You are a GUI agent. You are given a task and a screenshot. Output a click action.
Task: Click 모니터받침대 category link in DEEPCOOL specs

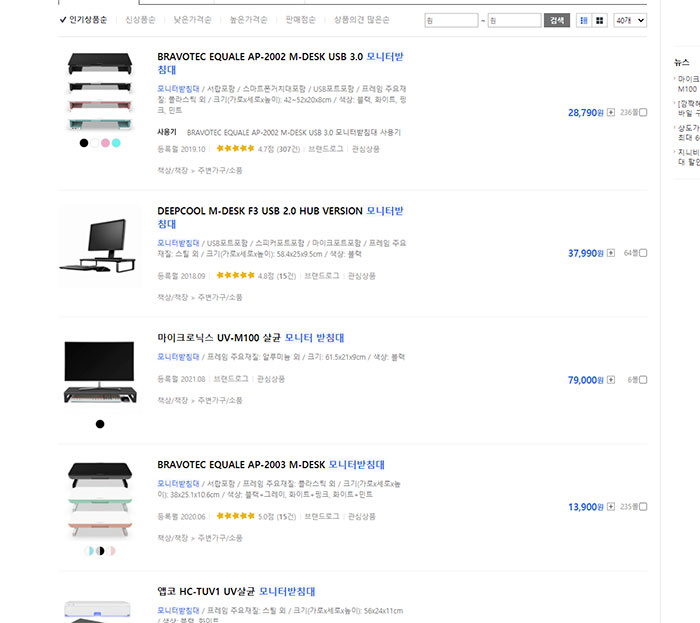[178, 243]
